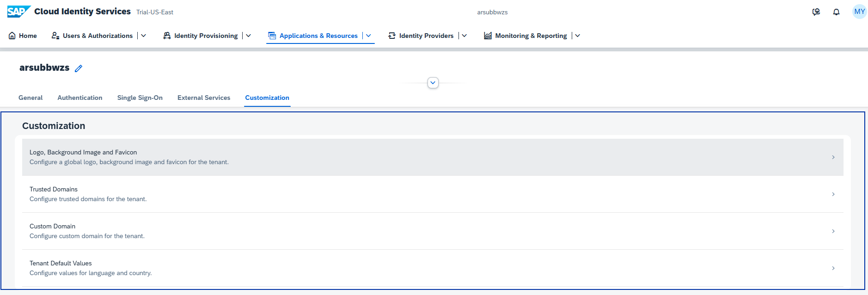Open the Custom Domain row arrow
The image size is (868, 295).
833,231
